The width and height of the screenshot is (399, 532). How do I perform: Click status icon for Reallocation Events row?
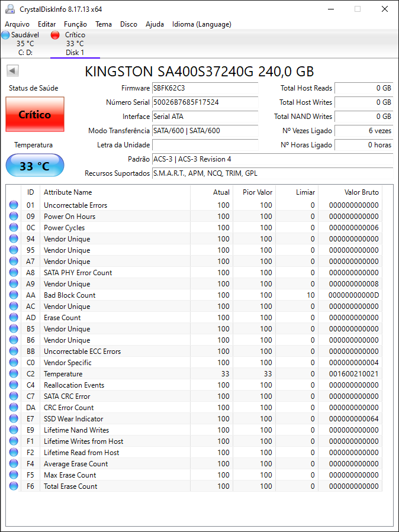click(x=14, y=385)
